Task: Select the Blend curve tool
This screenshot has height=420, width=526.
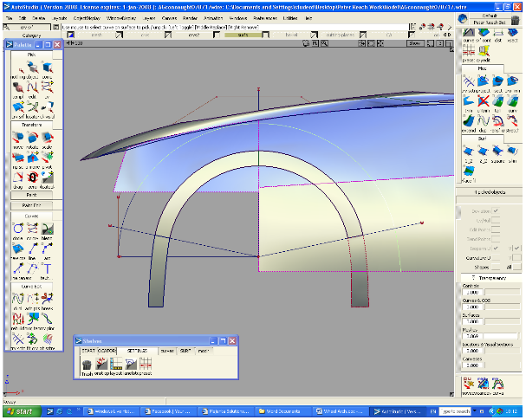Action: pos(48,230)
